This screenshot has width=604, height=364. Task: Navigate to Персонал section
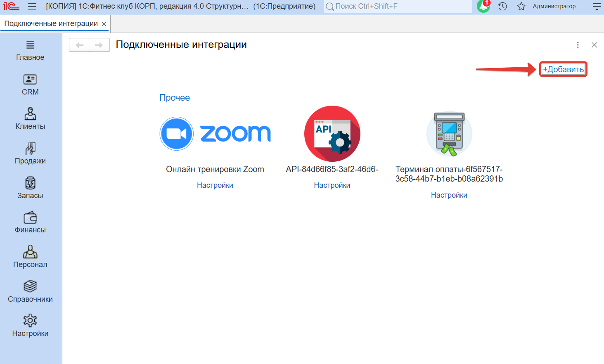click(x=30, y=257)
